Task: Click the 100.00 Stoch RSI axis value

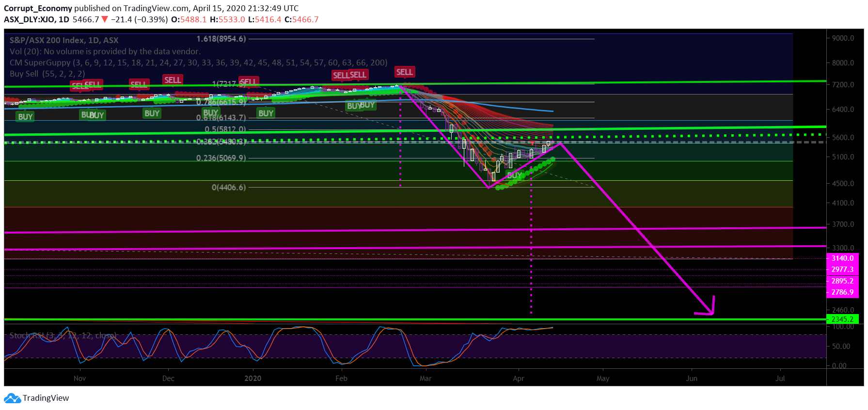Action: point(843,327)
